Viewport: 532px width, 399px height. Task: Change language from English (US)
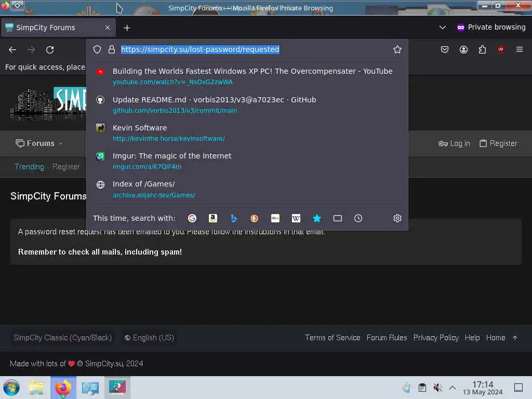(149, 338)
